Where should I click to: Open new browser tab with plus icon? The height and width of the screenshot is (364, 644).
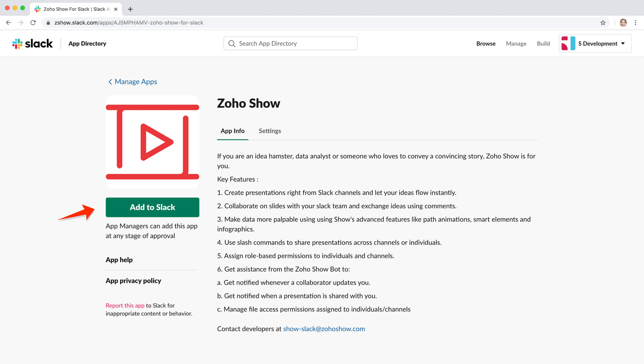tap(130, 9)
